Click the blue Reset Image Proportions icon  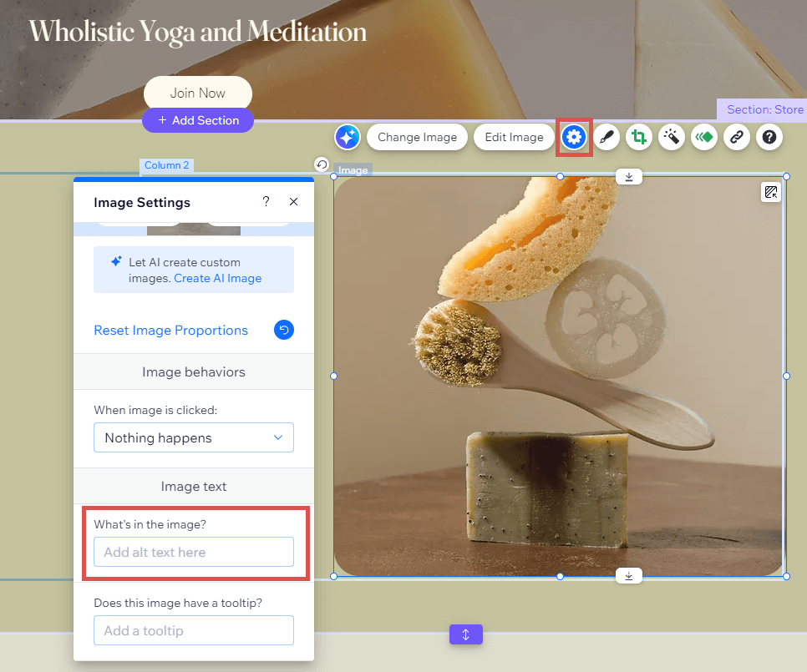click(284, 331)
